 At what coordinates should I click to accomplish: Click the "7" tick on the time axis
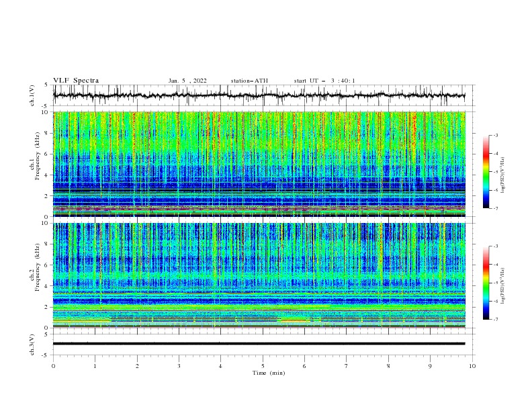[x=347, y=366]
